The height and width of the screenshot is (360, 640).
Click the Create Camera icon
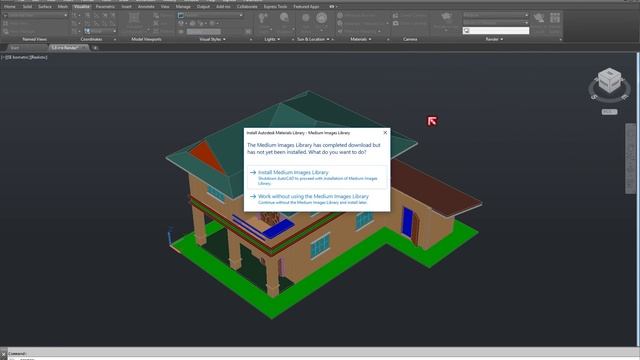pyautogui.click(x=396, y=16)
